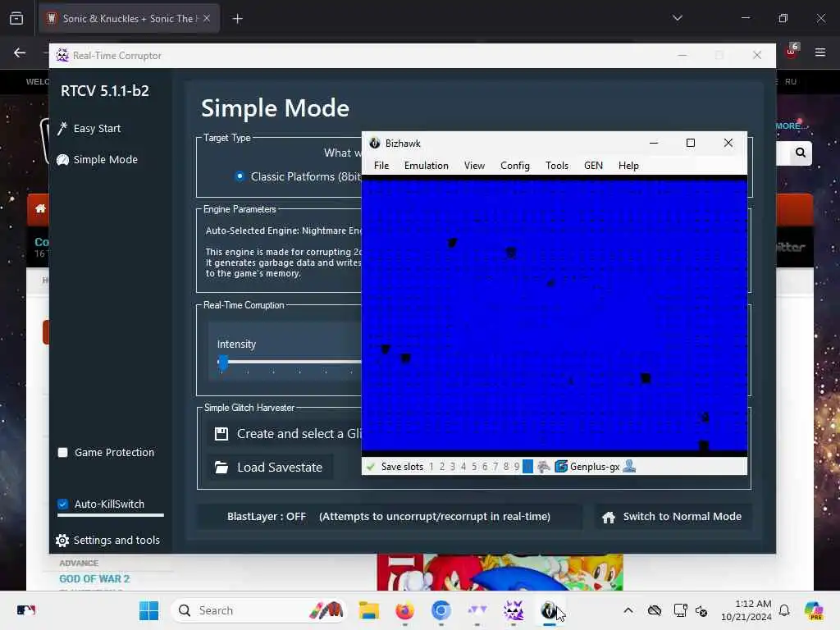Expand the browser tab list dropdown
The height and width of the screenshot is (630, 840).
pos(678,18)
